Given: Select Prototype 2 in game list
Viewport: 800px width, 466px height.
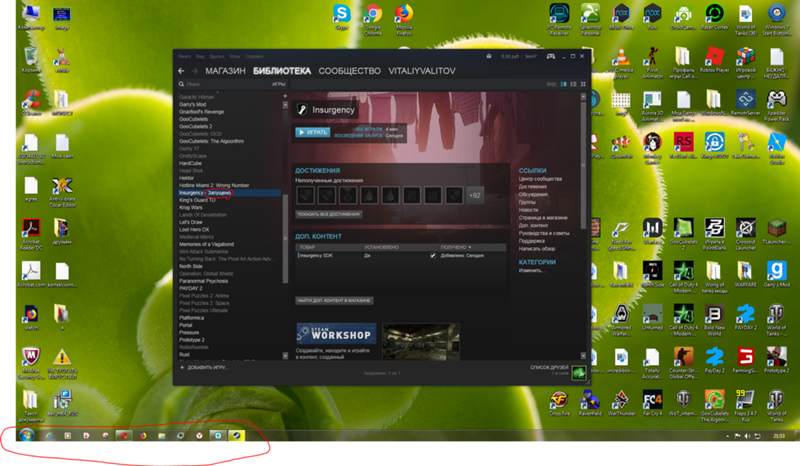Looking at the screenshot, I should point(192,340).
